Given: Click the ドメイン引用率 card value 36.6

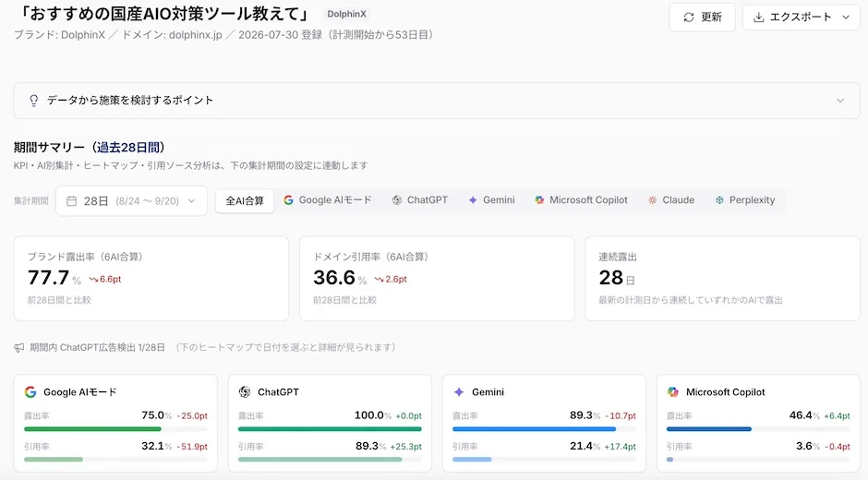Looking at the screenshot, I should tap(334, 277).
